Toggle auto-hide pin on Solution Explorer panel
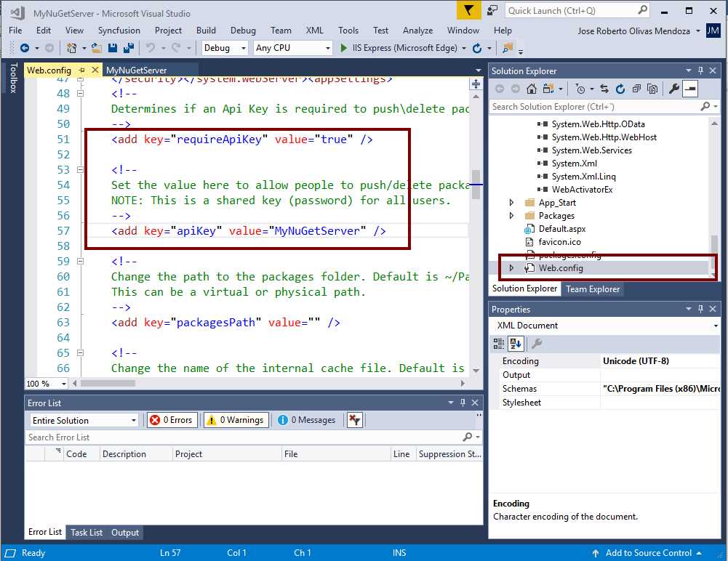This screenshot has width=728, height=561. pyautogui.click(x=700, y=70)
